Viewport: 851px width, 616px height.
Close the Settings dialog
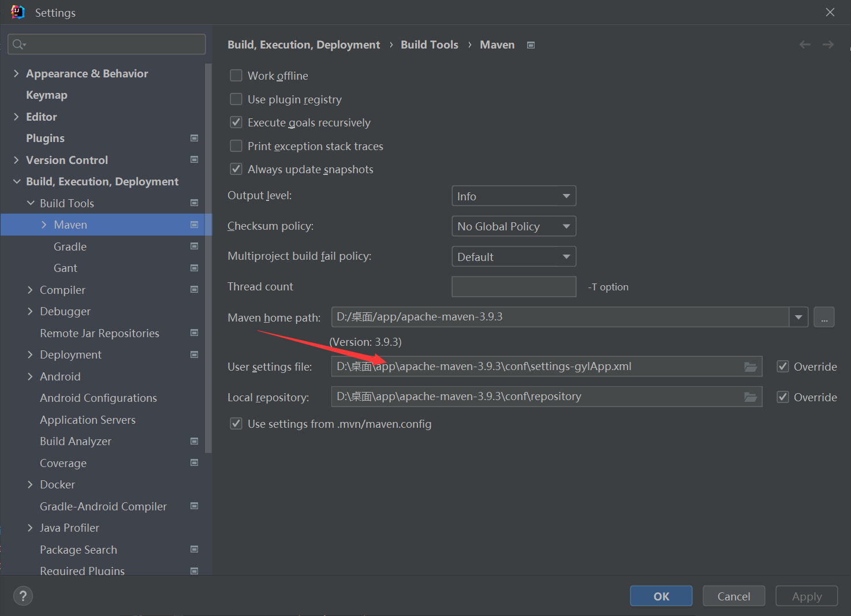coord(830,12)
